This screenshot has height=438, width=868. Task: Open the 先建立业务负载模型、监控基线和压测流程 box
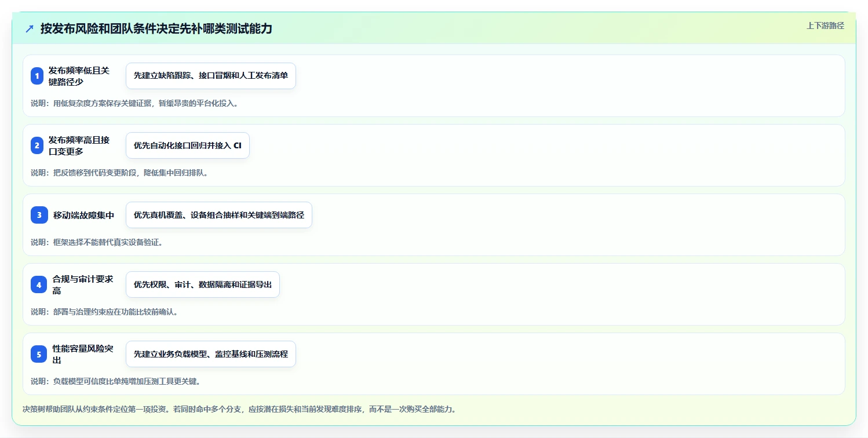(x=211, y=354)
